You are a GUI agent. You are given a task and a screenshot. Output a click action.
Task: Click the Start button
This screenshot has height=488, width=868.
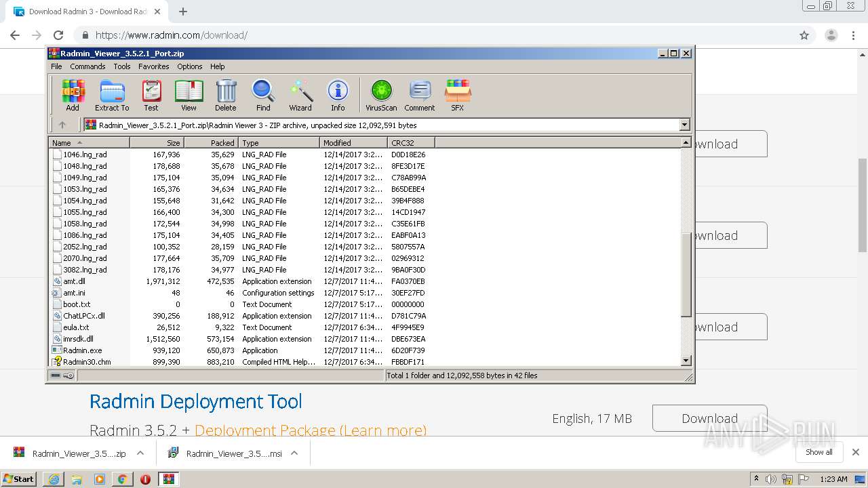tap(18, 479)
